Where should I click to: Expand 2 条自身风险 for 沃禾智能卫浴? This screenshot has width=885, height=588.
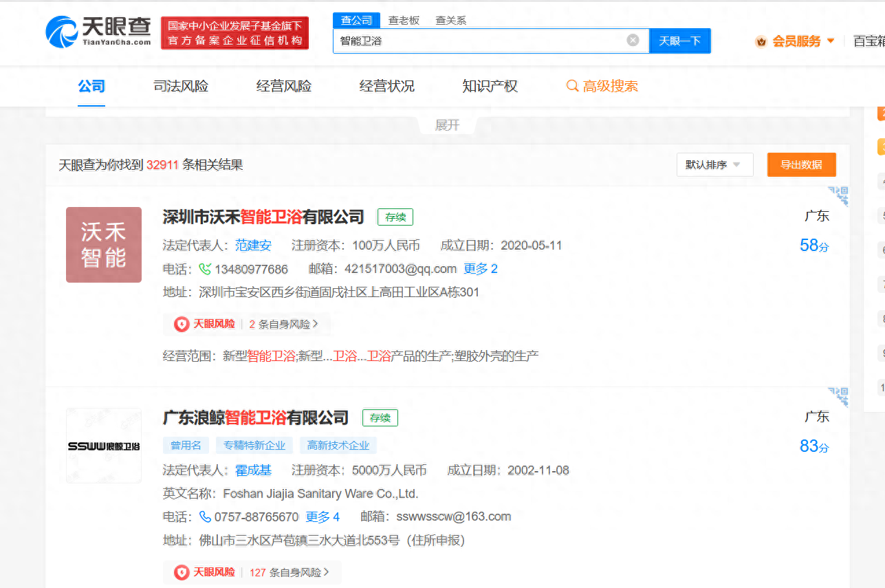point(284,324)
